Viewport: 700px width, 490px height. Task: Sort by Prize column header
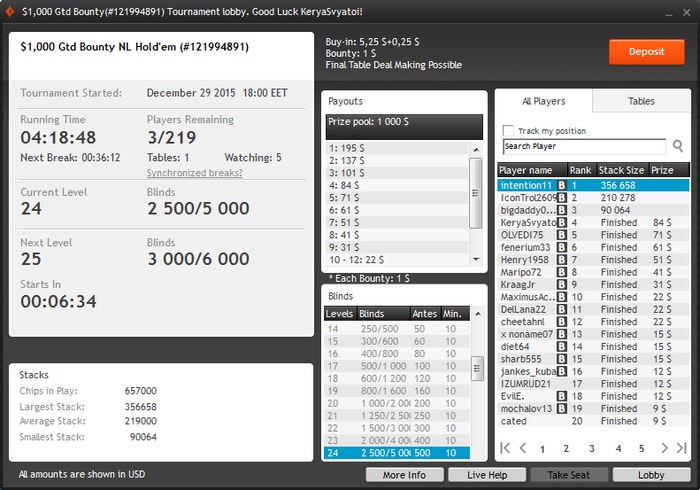pyautogui.click(x=668, y=170)
